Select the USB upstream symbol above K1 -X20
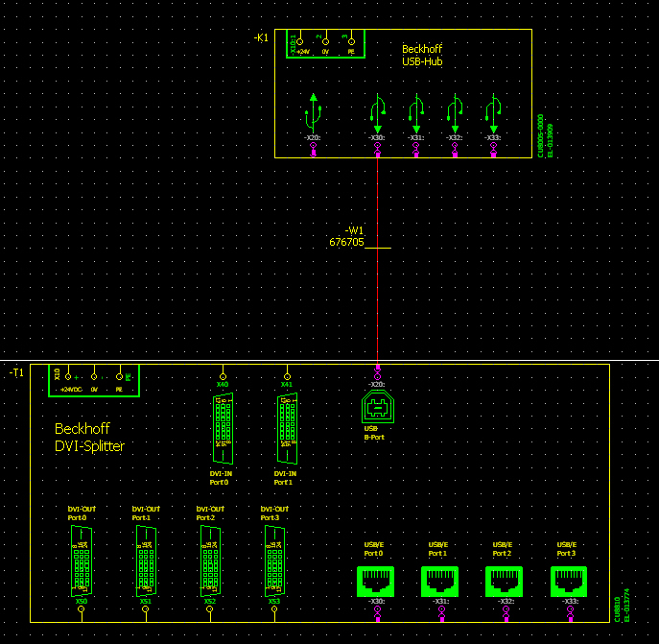Image resolution: width=659 pixels, height=644 pixels. pyautogui.click(x=314, y=112)
